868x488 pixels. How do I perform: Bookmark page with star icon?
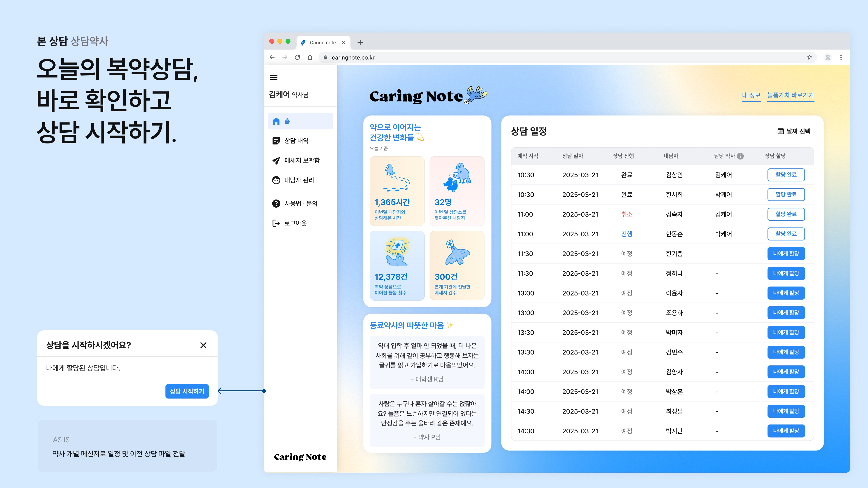(x=809, y=58)
